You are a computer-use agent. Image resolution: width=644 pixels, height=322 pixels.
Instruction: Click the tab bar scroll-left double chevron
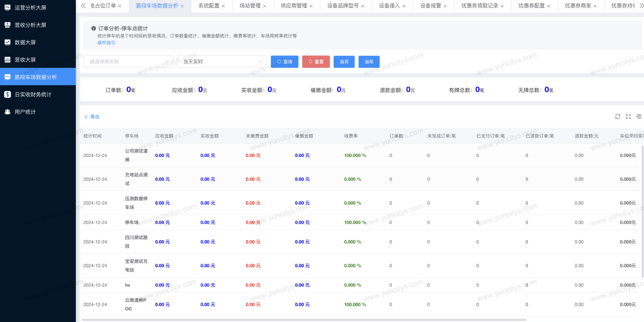point(83,6)
